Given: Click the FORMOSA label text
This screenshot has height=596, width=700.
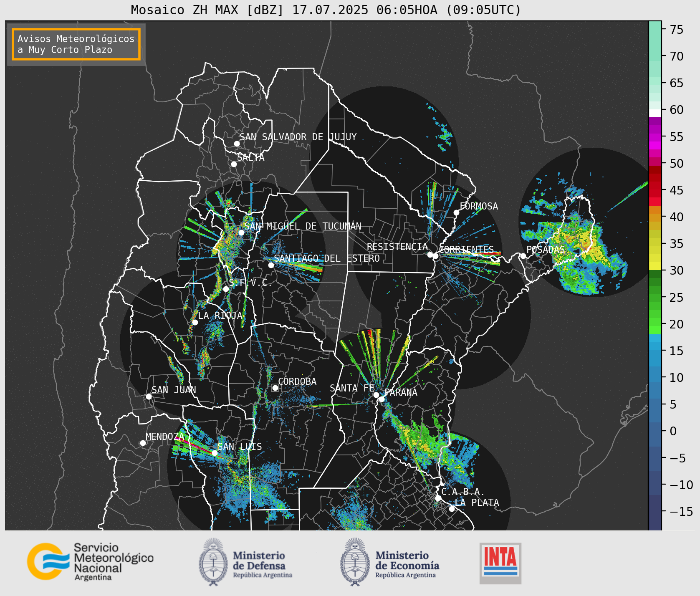Looking at the screenshot, I should [479, 206].
